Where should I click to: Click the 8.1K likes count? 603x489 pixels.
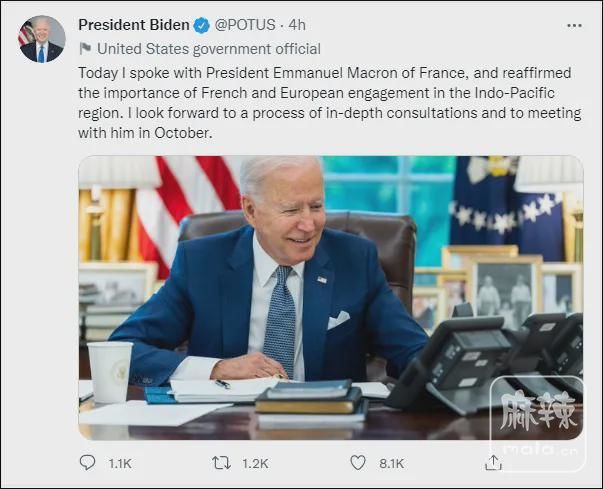click(x=390, y=463)
